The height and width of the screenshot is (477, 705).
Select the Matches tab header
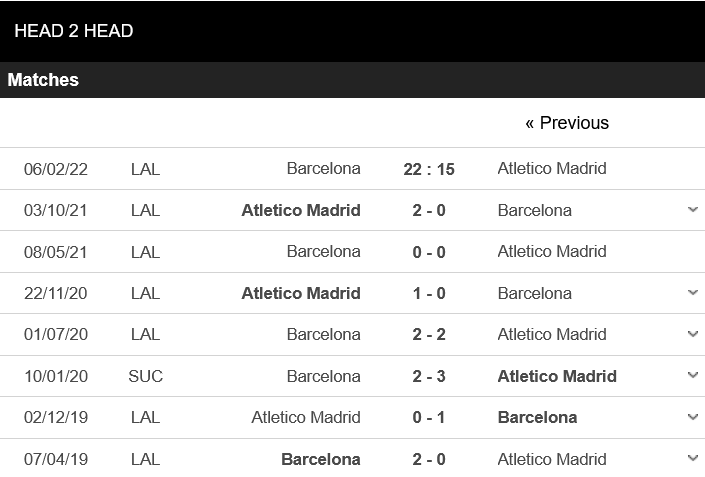[x=43, y=80]
